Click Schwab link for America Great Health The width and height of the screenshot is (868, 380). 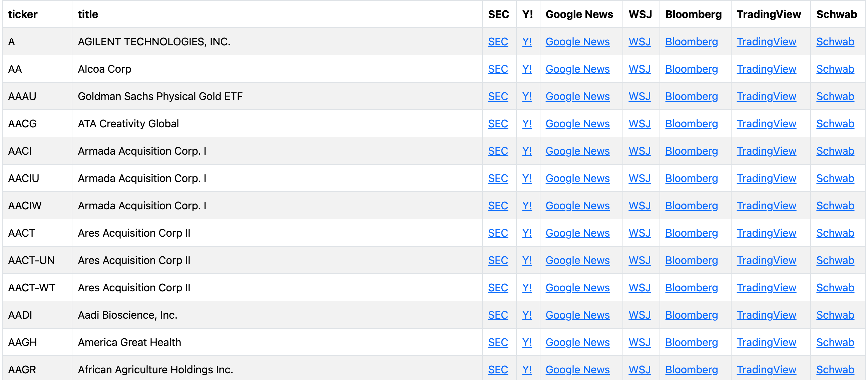tap(835, 342)
